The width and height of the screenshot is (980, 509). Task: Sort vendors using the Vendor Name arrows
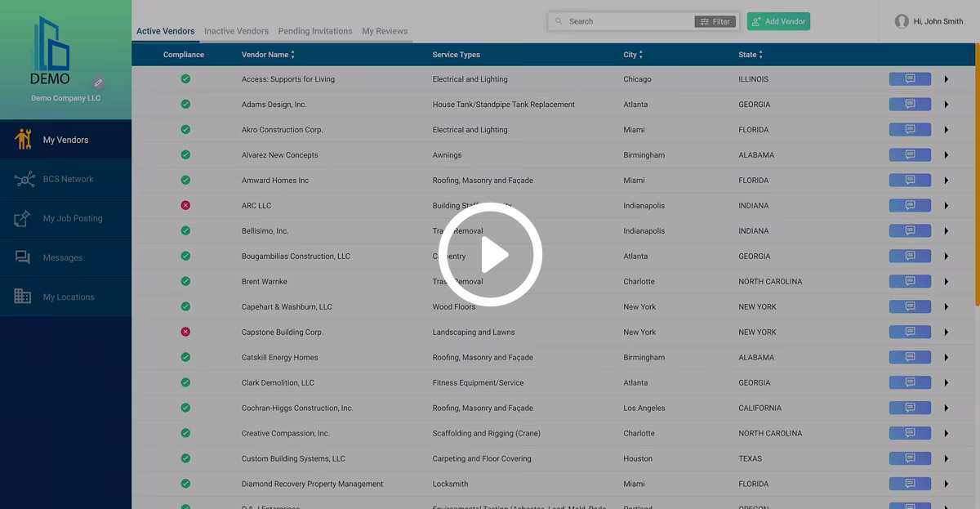294,54
